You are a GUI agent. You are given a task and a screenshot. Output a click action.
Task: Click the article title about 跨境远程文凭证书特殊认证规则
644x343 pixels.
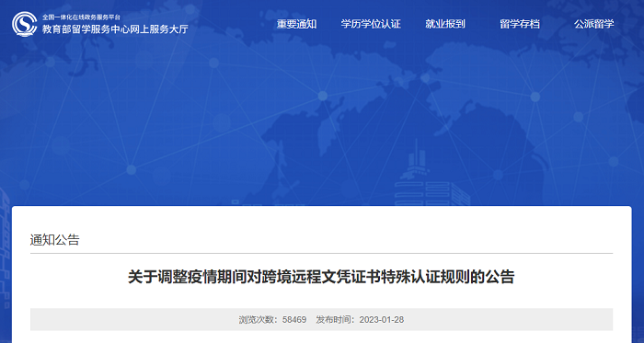(x=321, y=277)
